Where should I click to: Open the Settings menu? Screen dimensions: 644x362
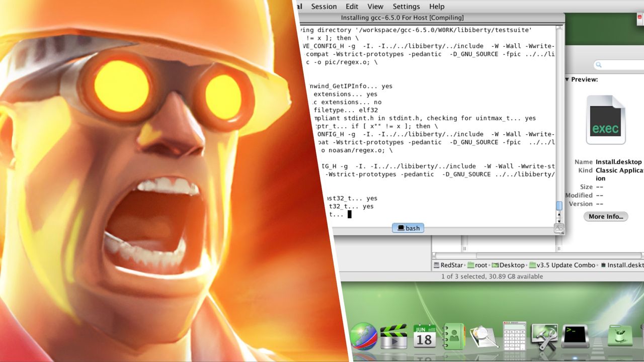click(406, 7)
